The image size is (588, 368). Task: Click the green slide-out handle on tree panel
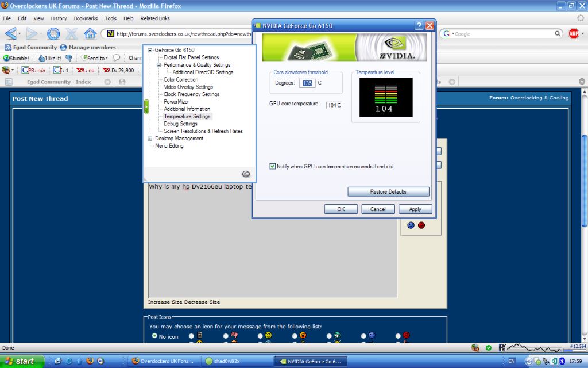pyautogui.click(x=146, y=106)
